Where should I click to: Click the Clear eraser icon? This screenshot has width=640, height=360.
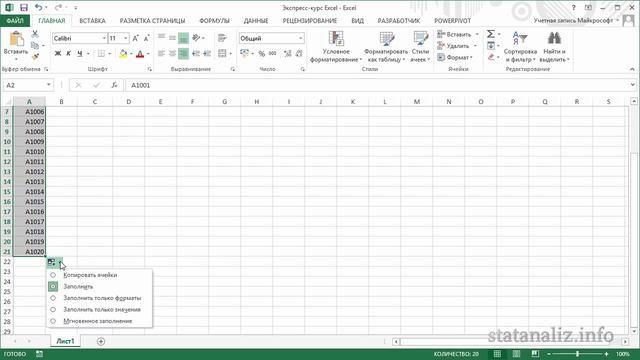491,57
